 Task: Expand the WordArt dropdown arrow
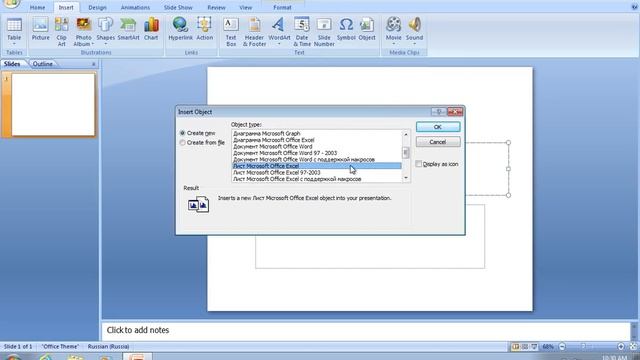279,44
